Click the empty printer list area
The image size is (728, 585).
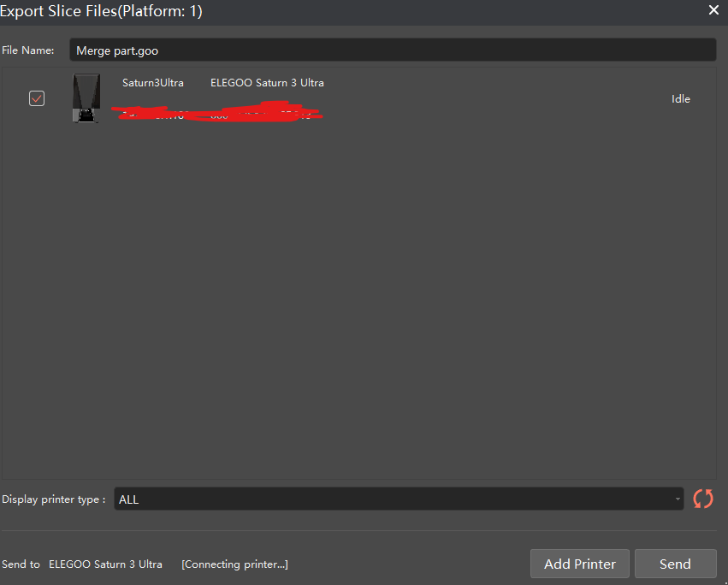(359, 302)
